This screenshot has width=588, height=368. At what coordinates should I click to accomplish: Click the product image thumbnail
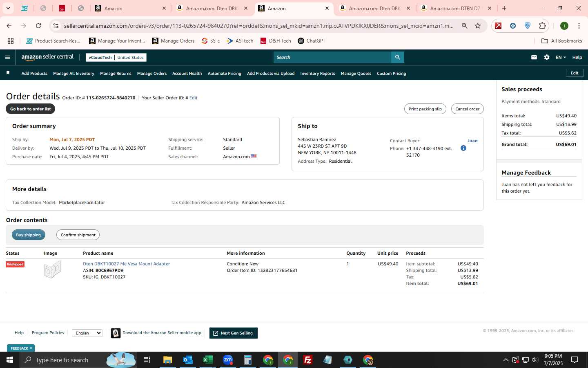pyautogui.click(x=53, y=270)
